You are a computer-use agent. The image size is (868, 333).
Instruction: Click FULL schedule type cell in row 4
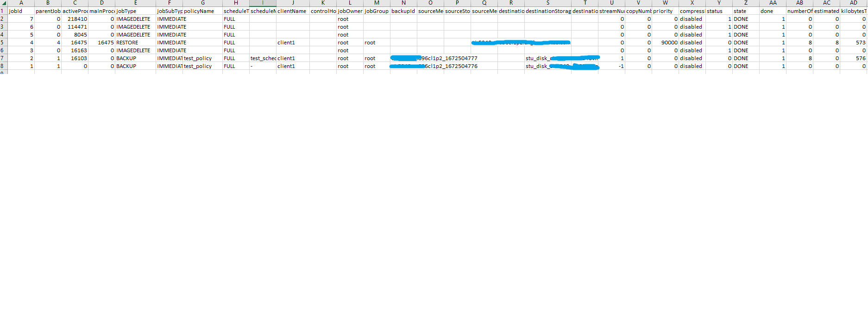coord(236,35)
